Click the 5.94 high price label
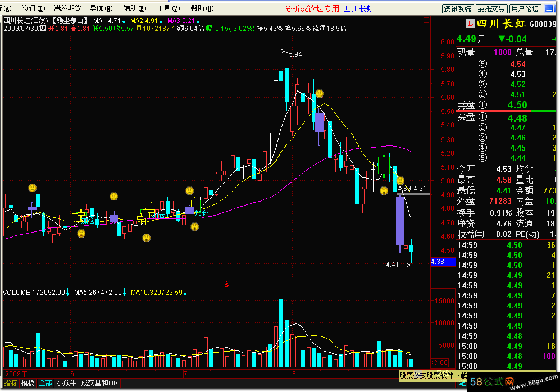Viewport: 560px width, 392px height. [295, 54]
